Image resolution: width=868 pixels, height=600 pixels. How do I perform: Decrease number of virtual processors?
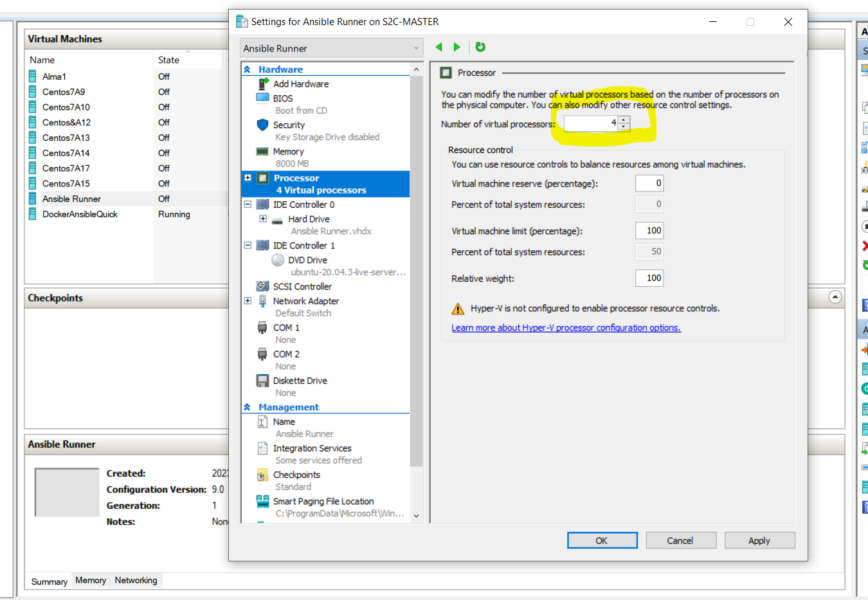(624, 126)
